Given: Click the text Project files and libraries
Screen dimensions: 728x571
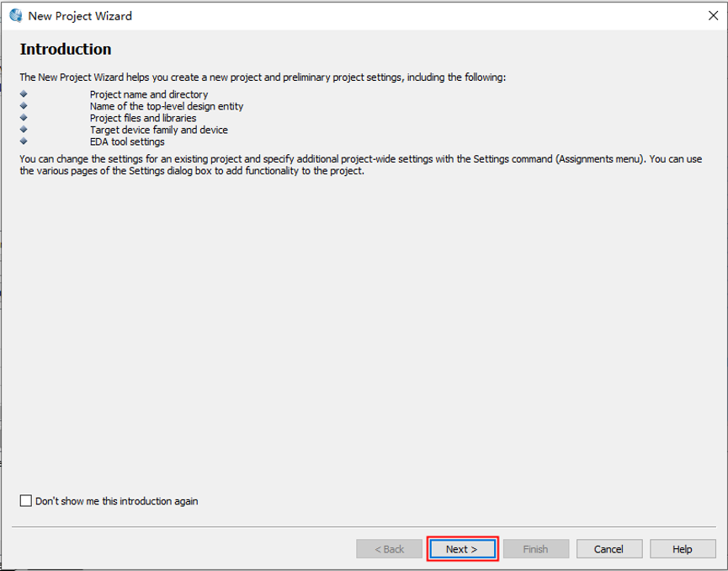Looking at the screenshot, I should coord(143,118).
